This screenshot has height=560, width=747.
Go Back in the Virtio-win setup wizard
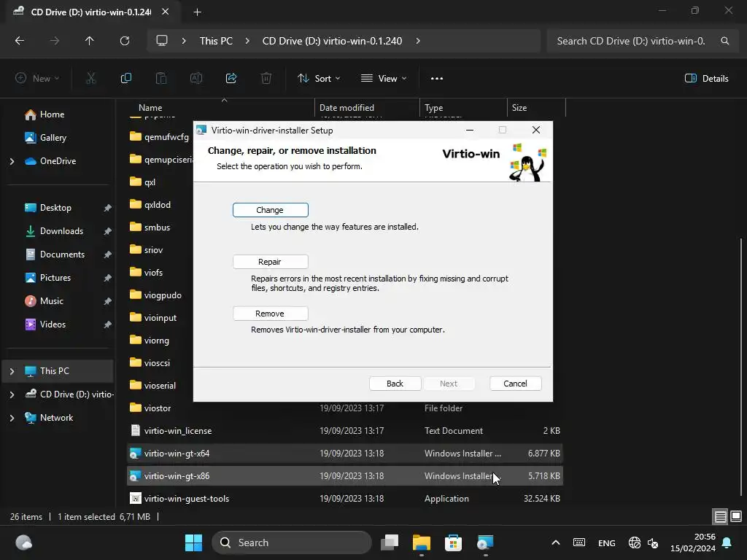[395, 384]
